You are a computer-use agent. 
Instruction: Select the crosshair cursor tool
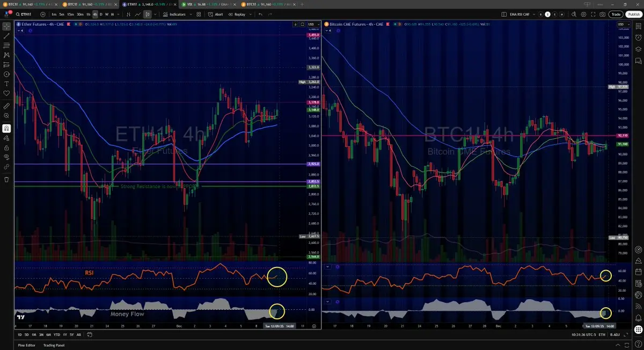pos(6,26)
